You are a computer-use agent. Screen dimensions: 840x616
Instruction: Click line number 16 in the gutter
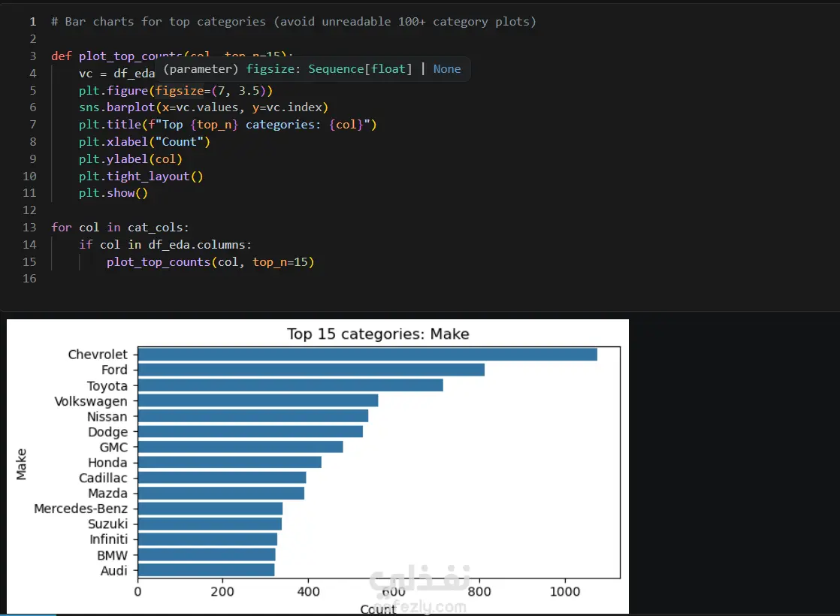[x=29, y=279]
